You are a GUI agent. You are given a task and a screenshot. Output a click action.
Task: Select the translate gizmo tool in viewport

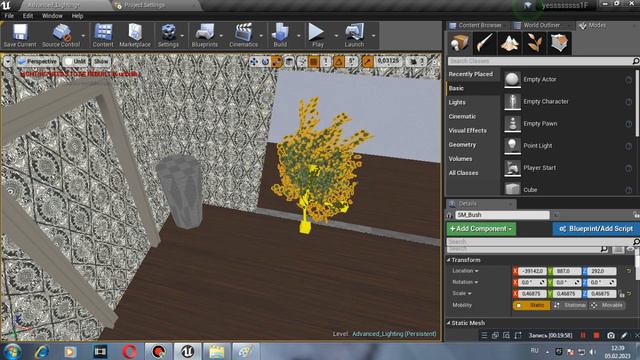pyautogui.click(x=254, y=62)
